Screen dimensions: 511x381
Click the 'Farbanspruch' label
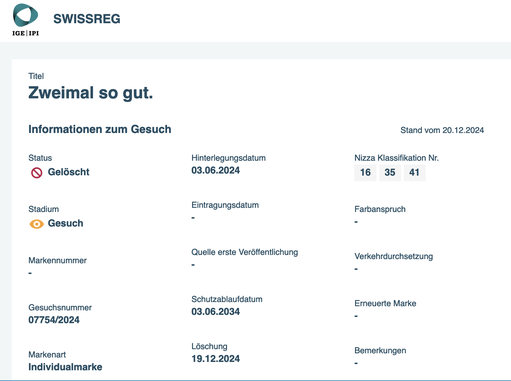pos(380,209)
